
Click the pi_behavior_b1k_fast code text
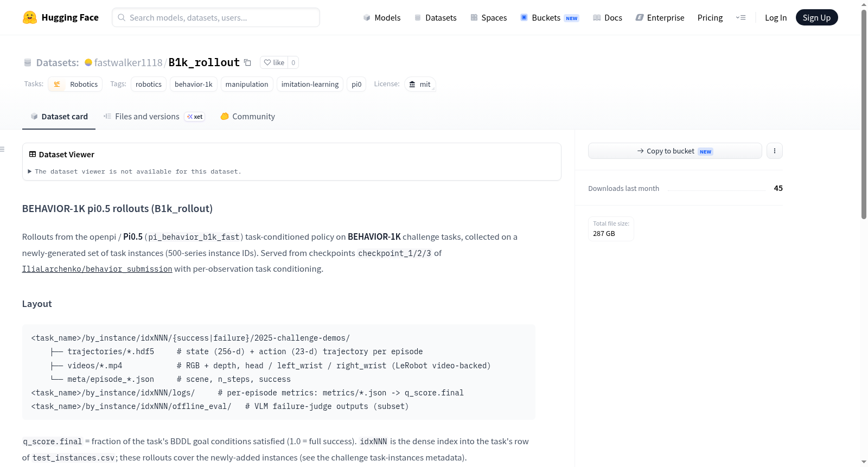194,237
